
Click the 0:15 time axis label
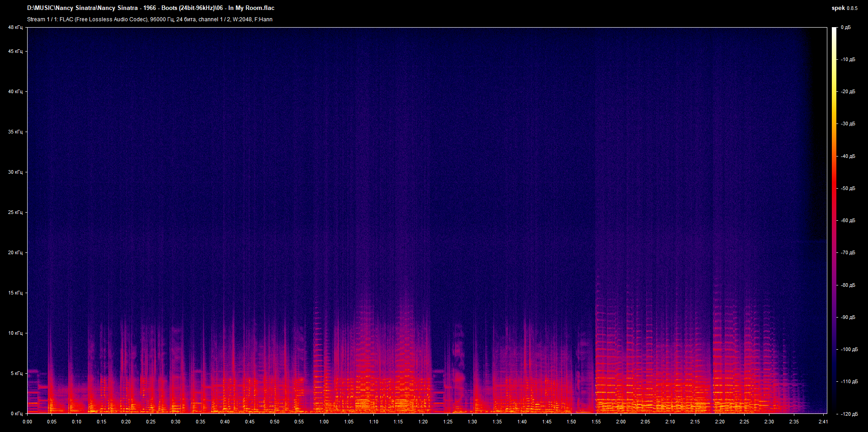pos(101,422)
